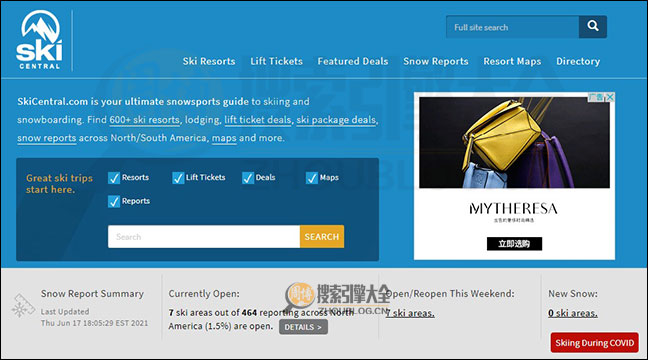
Task: Toggle the Maps checkbox
Action: click(x=312, y=178)
